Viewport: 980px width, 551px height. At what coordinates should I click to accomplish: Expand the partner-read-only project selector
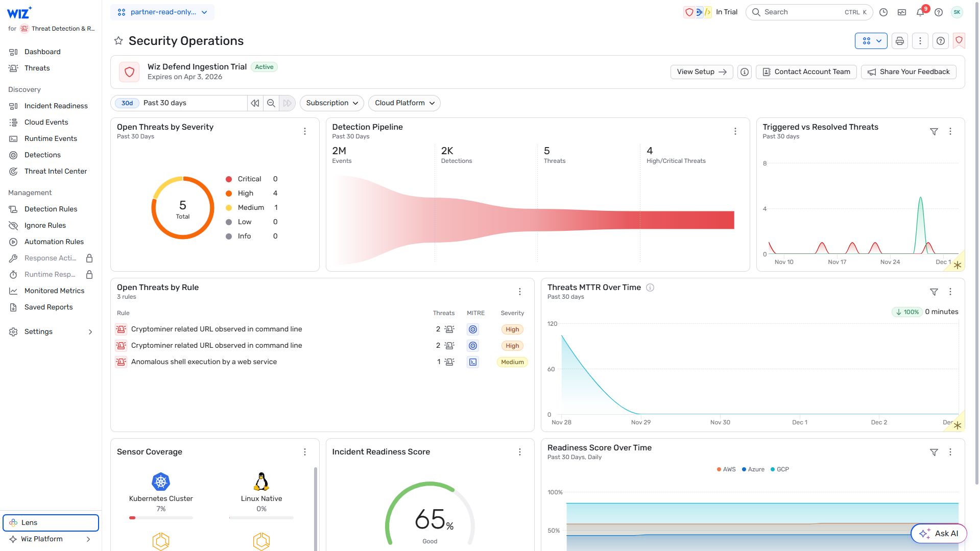coord(162,12)
